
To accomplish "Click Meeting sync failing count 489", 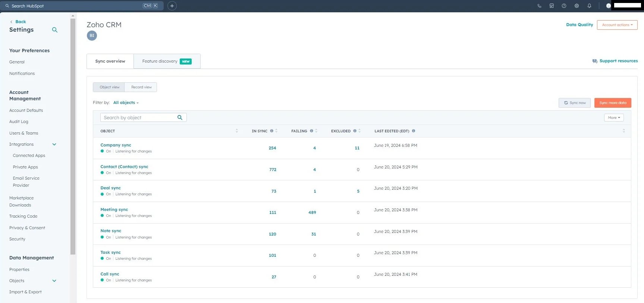I will click(312, 213).
